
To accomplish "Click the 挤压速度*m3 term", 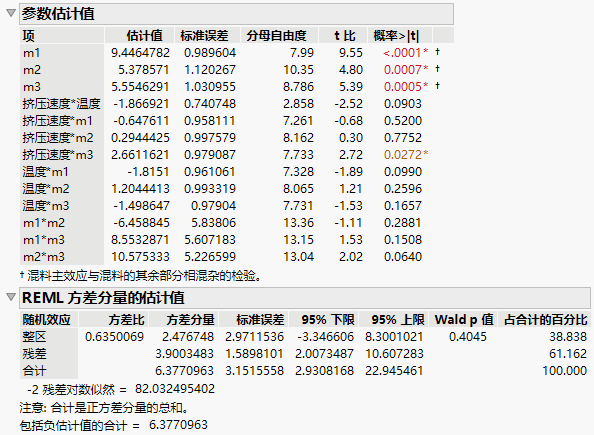I will click(58, 155).
